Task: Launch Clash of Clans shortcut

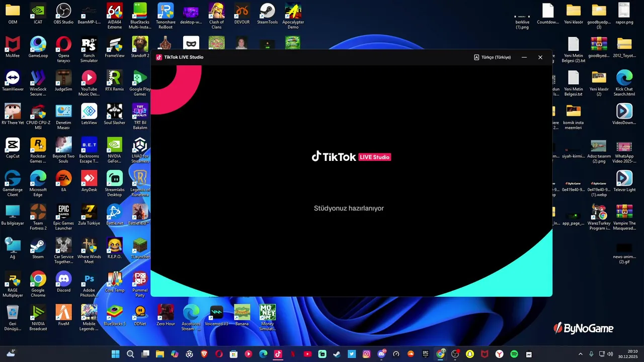Action: 216,16
